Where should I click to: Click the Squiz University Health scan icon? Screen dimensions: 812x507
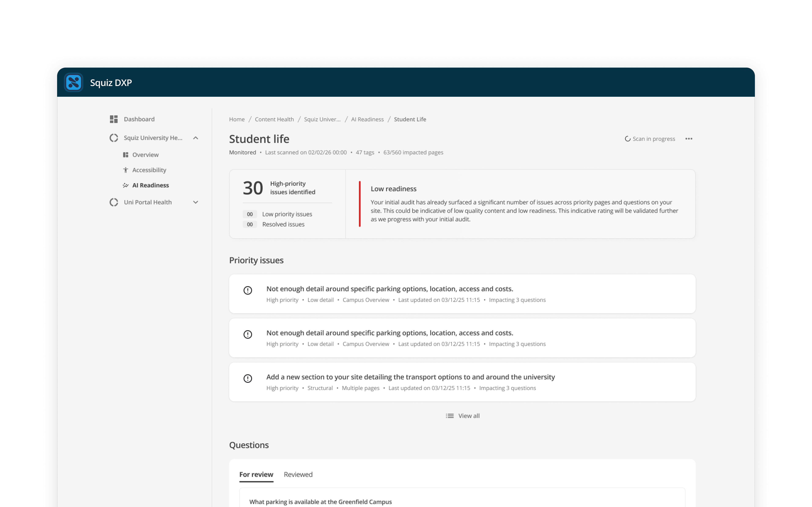point(114,138)
